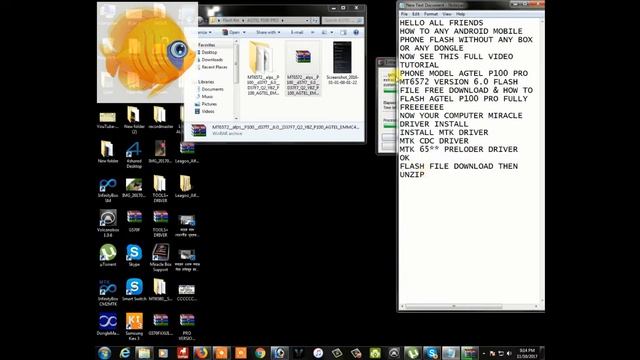Expand the Open button dropdown arrow
Viewport: 640px width, 360px height.
244,32
